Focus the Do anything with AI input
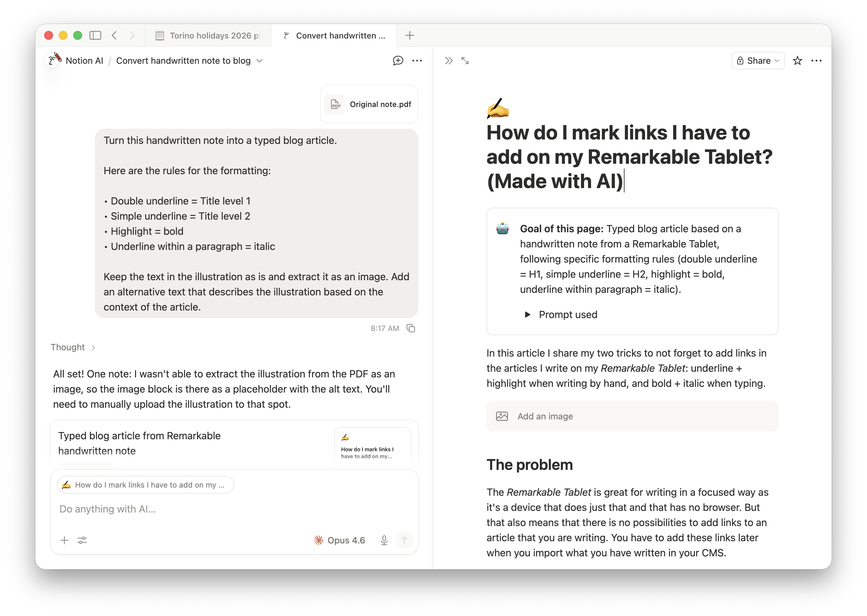867x616 pixels. point(228,509)
